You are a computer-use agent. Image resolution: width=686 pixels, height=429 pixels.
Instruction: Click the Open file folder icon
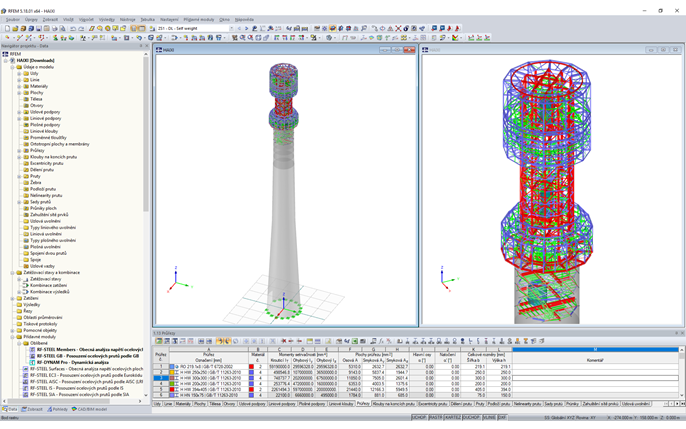coord(15,28)
